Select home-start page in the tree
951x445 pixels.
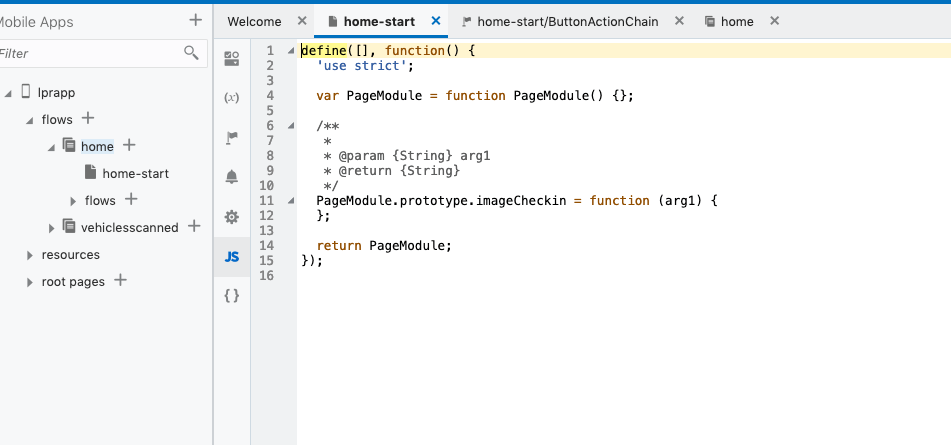tap(135, 173)
